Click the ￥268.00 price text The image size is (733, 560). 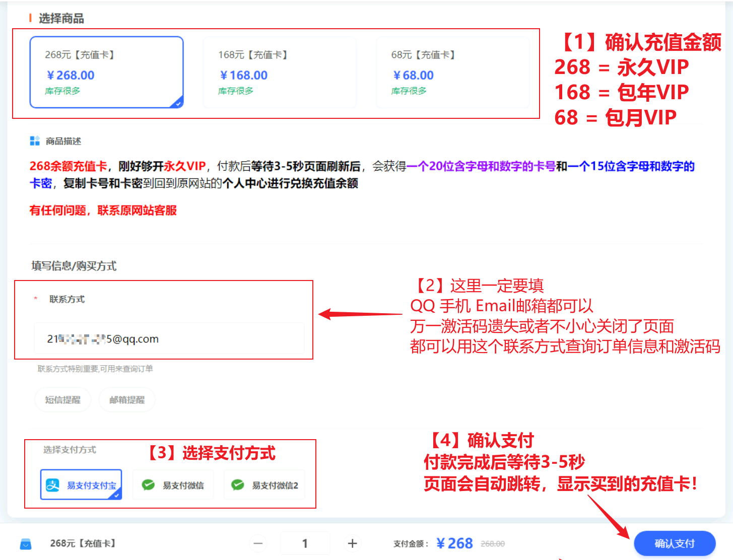pyautogui.click(x=71, y=76)
